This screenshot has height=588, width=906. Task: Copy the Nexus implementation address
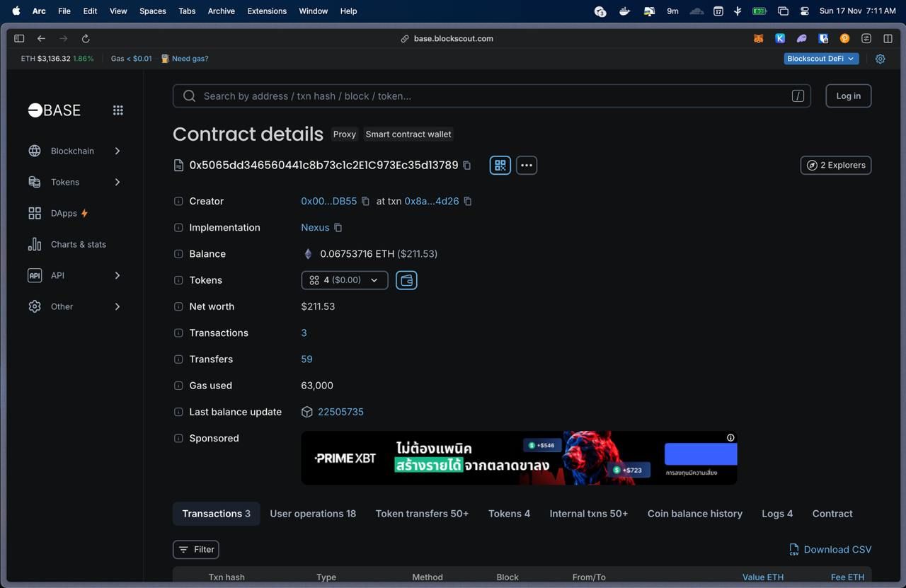pyautogui.click(x=338, y=228)
